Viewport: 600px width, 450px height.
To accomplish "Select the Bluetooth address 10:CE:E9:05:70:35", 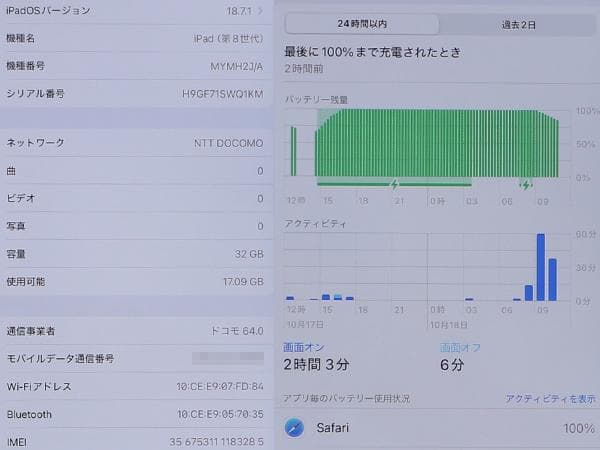I will (220, 414).
